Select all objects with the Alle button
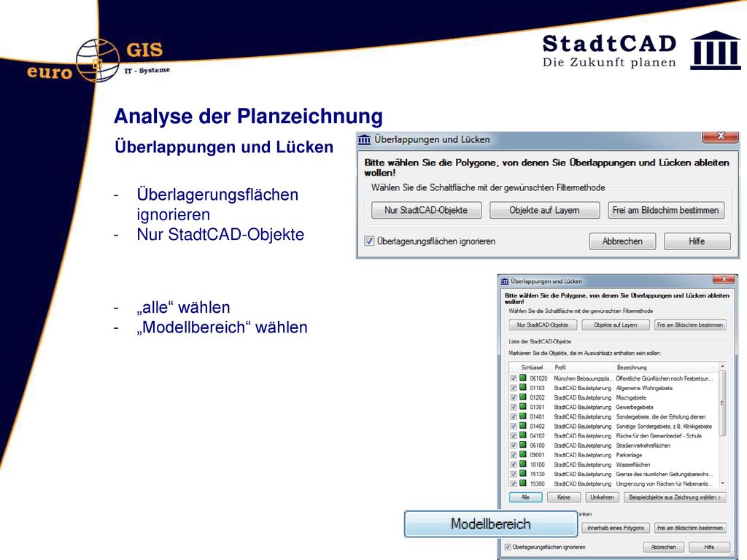 [525, 497]
